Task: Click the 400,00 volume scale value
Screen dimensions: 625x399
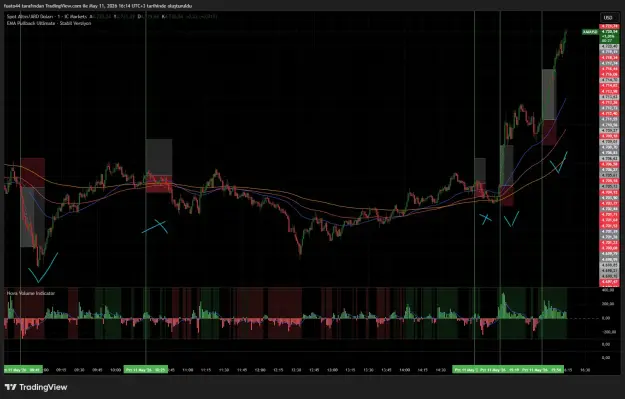Action: 608,290
